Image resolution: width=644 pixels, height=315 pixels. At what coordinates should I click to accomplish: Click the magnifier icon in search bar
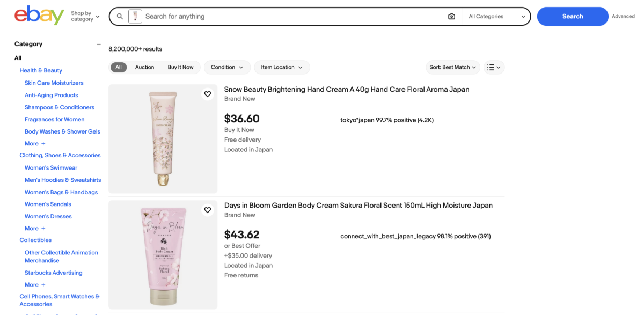(x=120, y=17)
